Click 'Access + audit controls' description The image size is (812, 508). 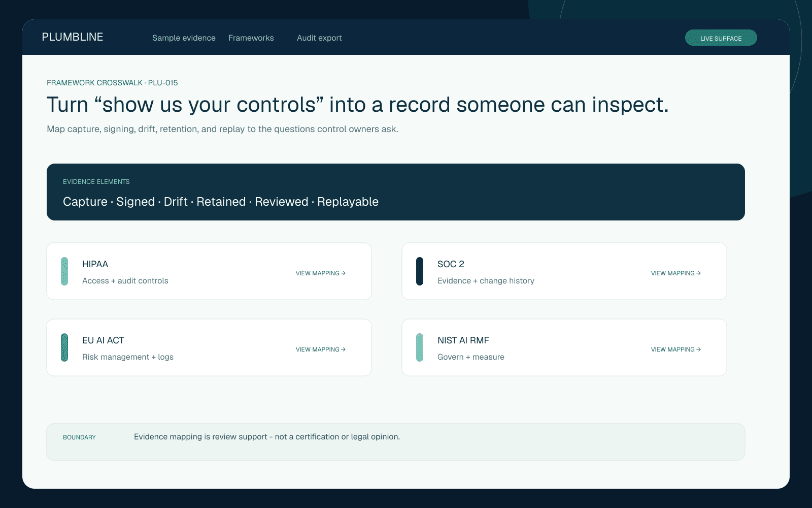pyautogui.click(x=125, y=281)
